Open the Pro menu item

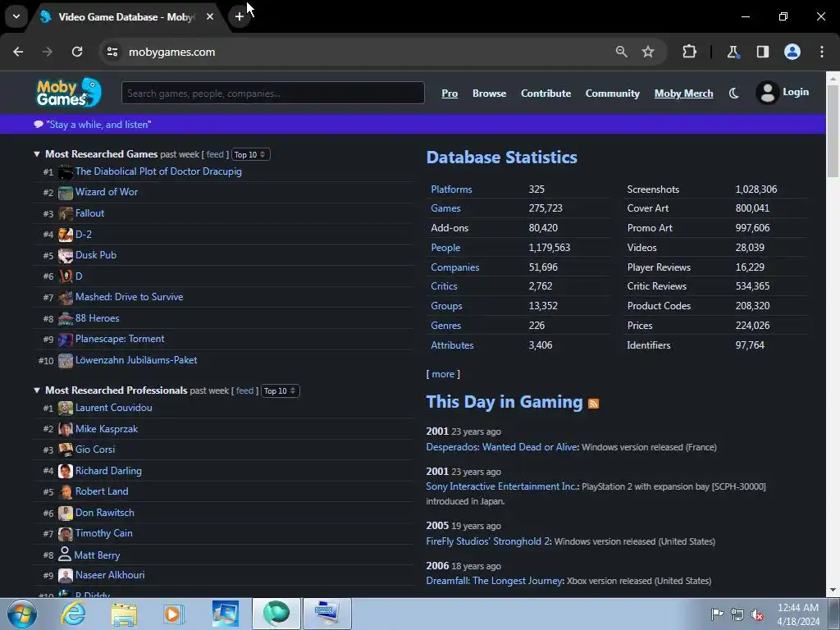click(x=450, y=94)
